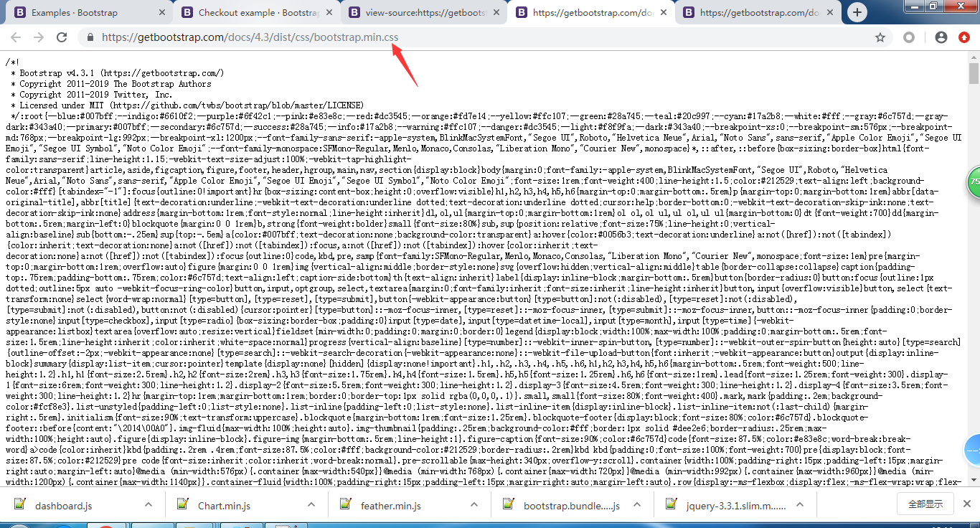Switch to the Checkout example · Bootstrap tab
Viewport: 980px width, 528px height.
(257, 13)
